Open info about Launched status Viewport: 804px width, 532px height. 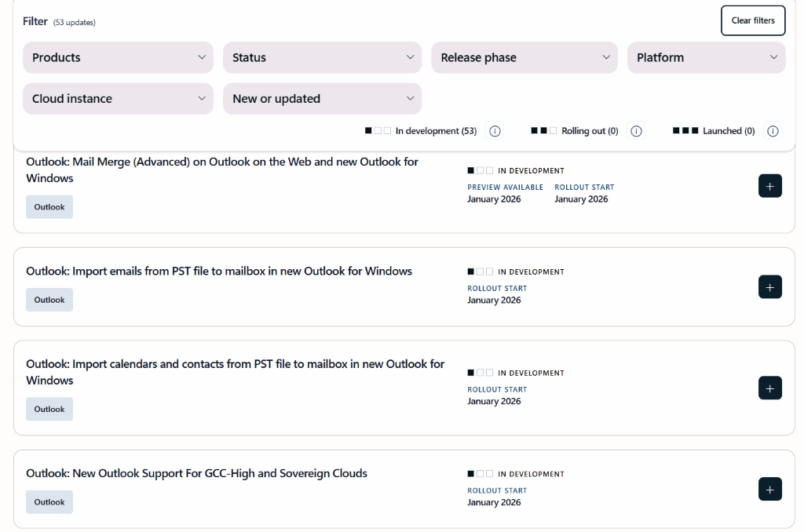click(773, 131)
